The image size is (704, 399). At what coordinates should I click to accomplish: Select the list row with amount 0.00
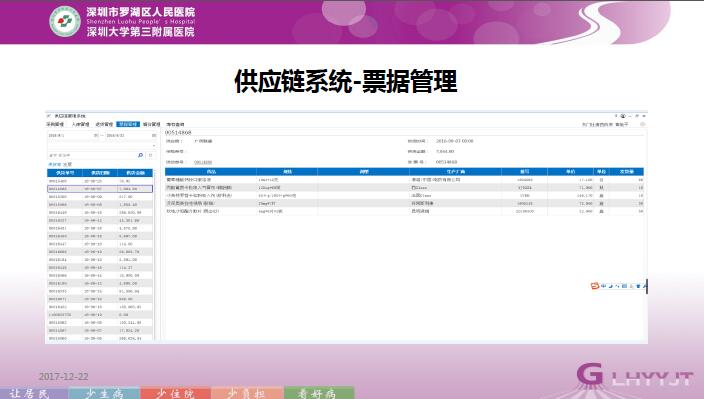coord(100,315)
